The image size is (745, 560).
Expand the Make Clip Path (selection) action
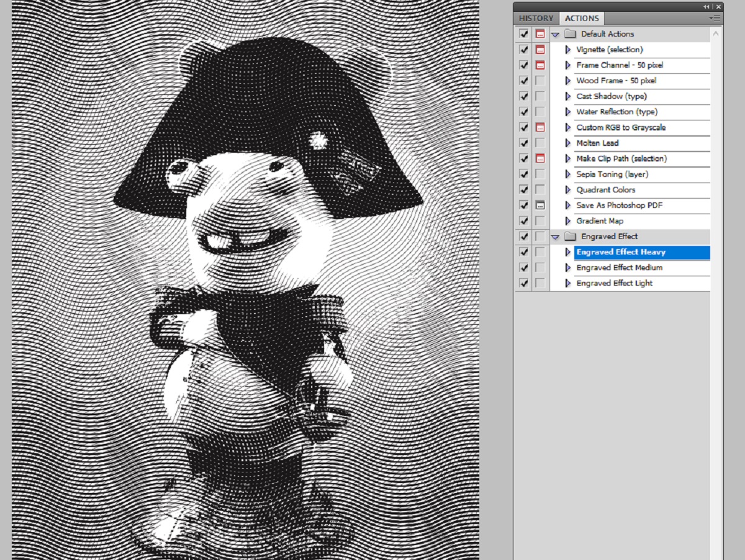coord(567,158)
